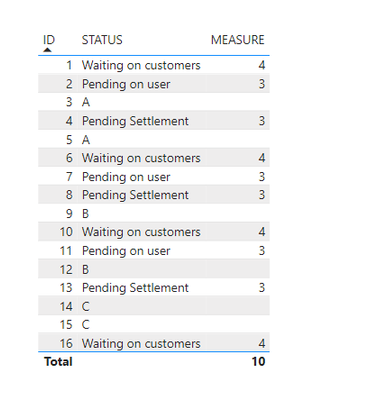Select Pending Settlement in row 8
The width and height of the screenshot is (368, 400).
135,195
